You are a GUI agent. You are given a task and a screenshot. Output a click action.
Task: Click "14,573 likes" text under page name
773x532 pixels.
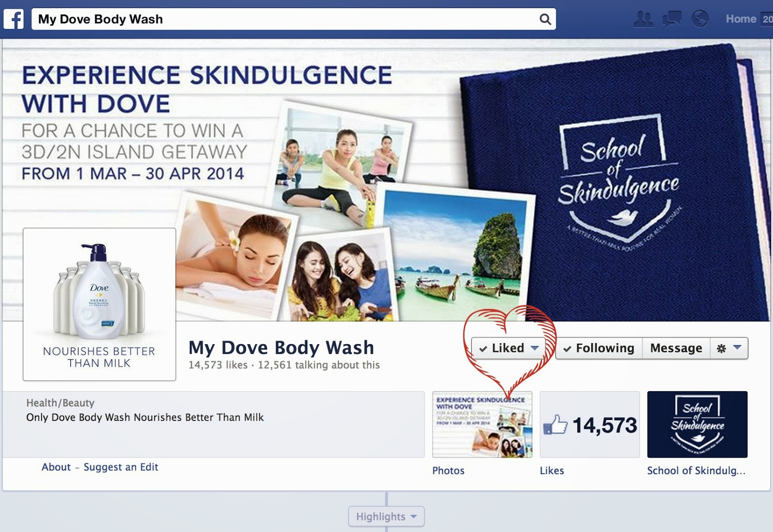pos(218,365)
